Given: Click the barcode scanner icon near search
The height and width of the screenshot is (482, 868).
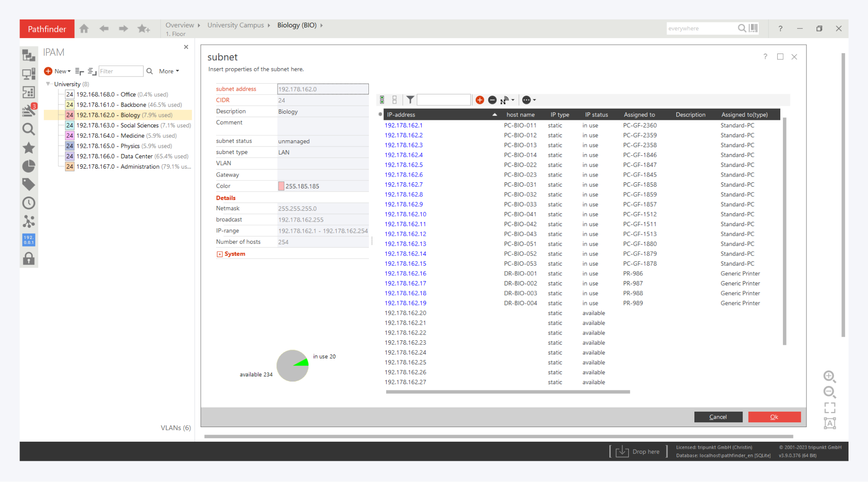Looking at the screenshot, I should [753, 28].
